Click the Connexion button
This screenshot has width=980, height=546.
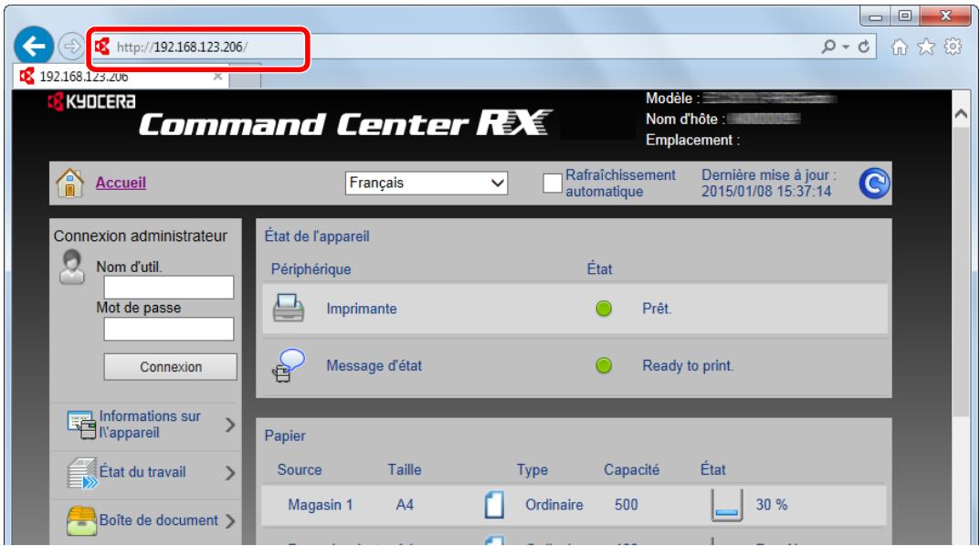(x=171, y=367)
